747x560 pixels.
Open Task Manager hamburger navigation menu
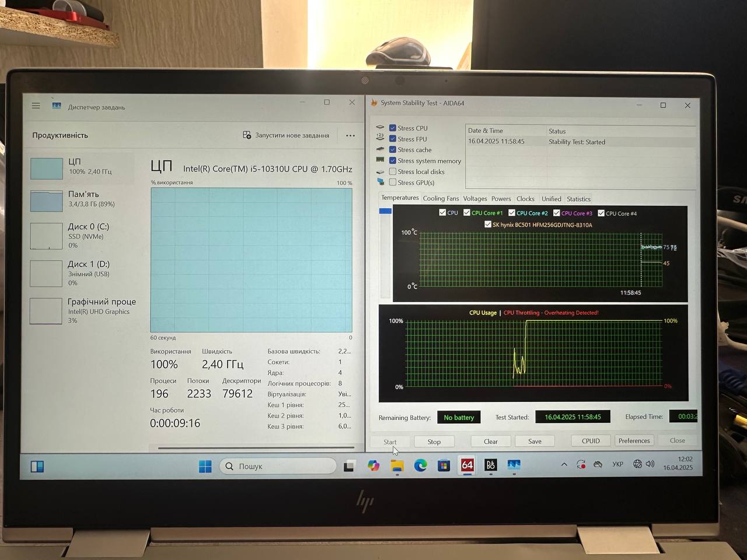click(x=36, y=106)
